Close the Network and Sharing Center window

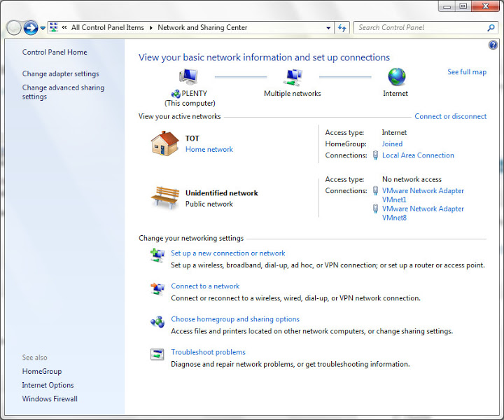pyautogui.click(x=485, y=6)
